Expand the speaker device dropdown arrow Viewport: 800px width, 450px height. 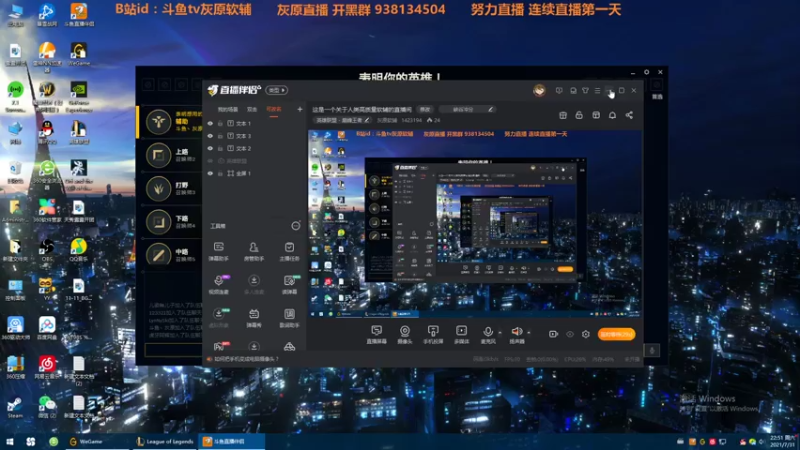(x=529, y=333)
